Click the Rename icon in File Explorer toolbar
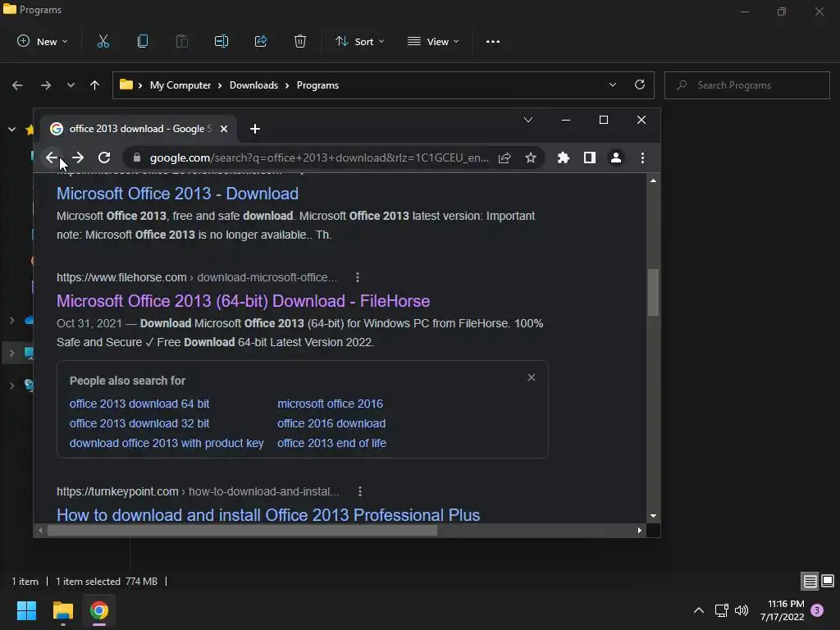The image size is (840, 630). 221,41
